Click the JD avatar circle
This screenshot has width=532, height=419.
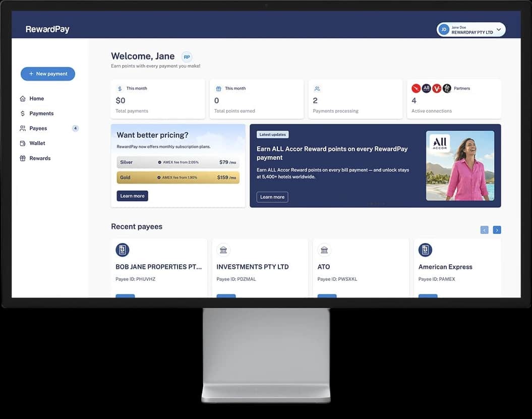click(x=443, y=30)
